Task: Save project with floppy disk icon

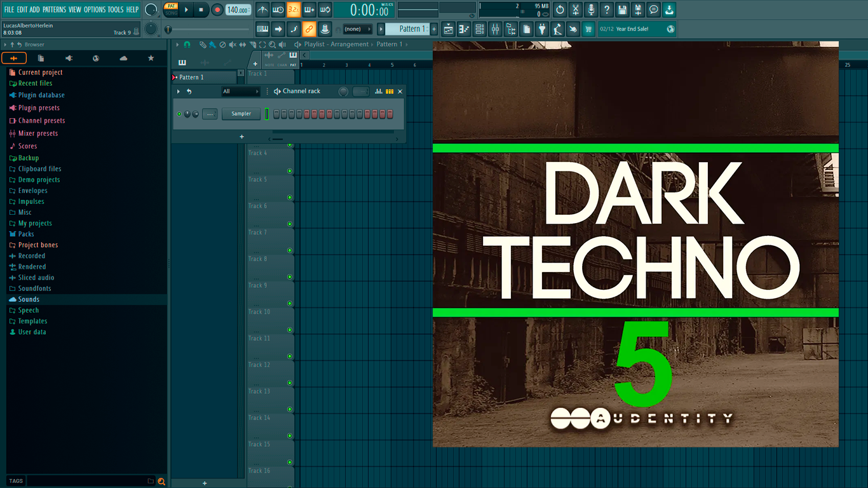Action: (622, 10)
